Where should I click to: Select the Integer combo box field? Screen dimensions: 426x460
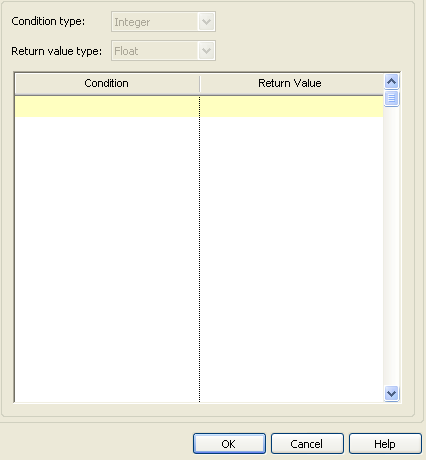163,22
